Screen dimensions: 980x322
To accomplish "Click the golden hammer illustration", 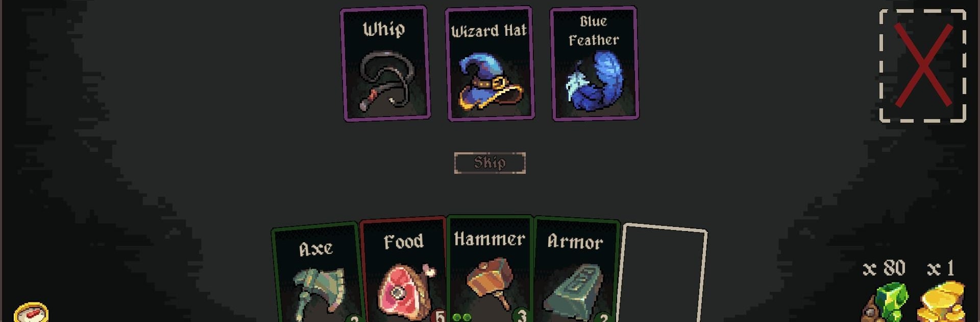I will [490, 283].
